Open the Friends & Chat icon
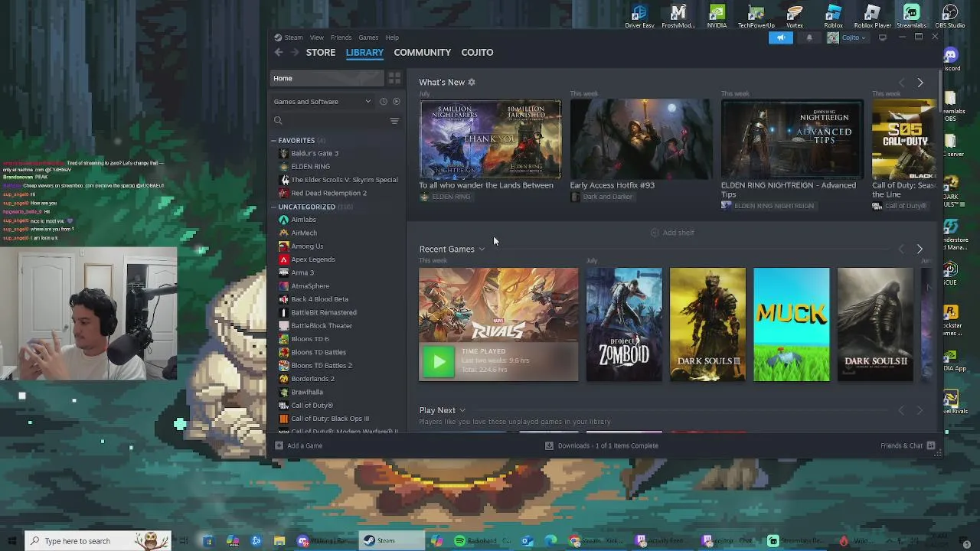 pos(931,445)
